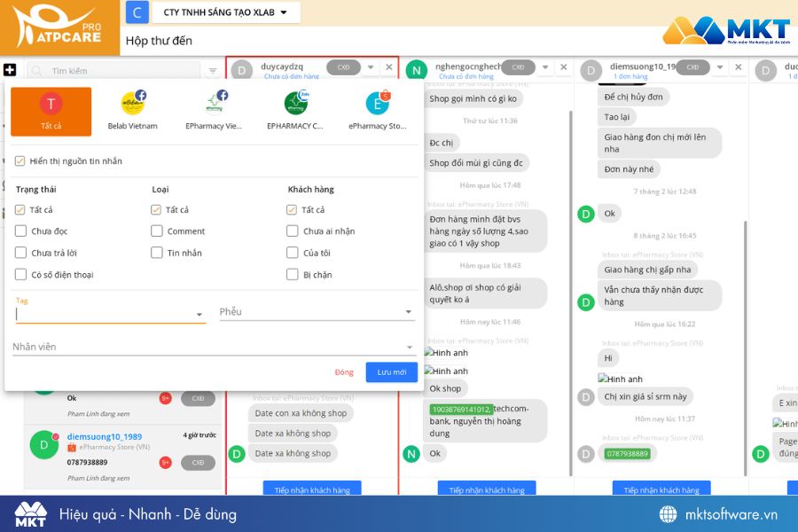This screenshot has height=532, width=798.
Task: Click the Shopee icon beside ePharmacy Store (VN)
Action: 72,448
